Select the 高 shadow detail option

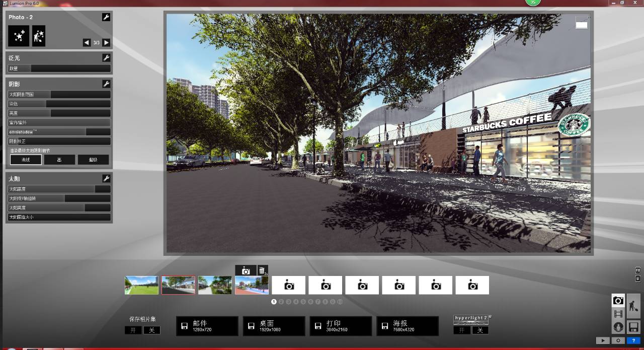(59, 160)
